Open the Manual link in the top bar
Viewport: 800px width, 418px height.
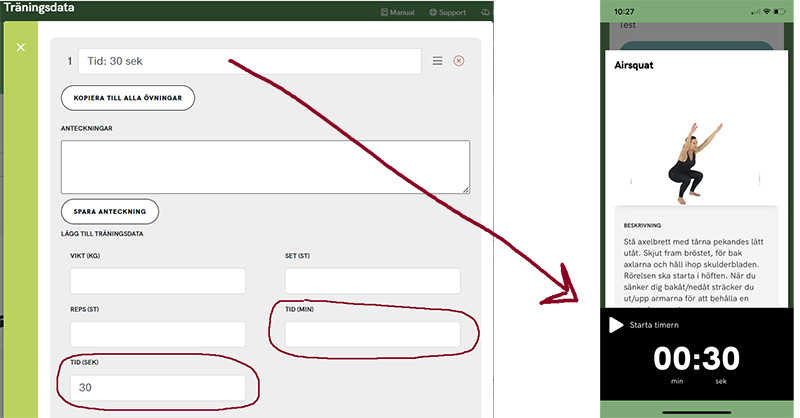[397, 12]
